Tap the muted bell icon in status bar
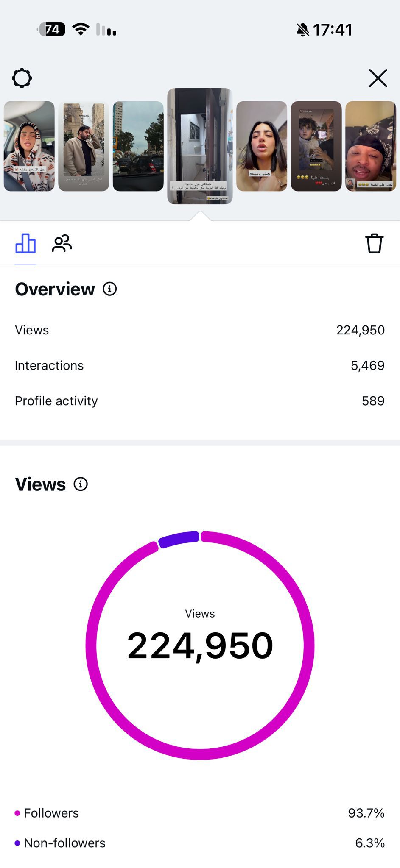The width and height of the screenshot is (400, 868). tap(302, 30)
